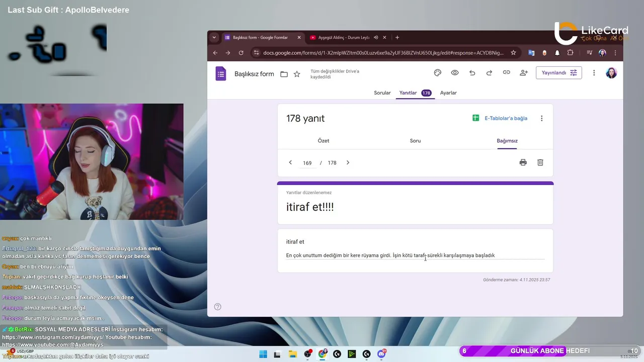Print the current response
The width and height of the screenshot is (644, 362).
[523, 162]
